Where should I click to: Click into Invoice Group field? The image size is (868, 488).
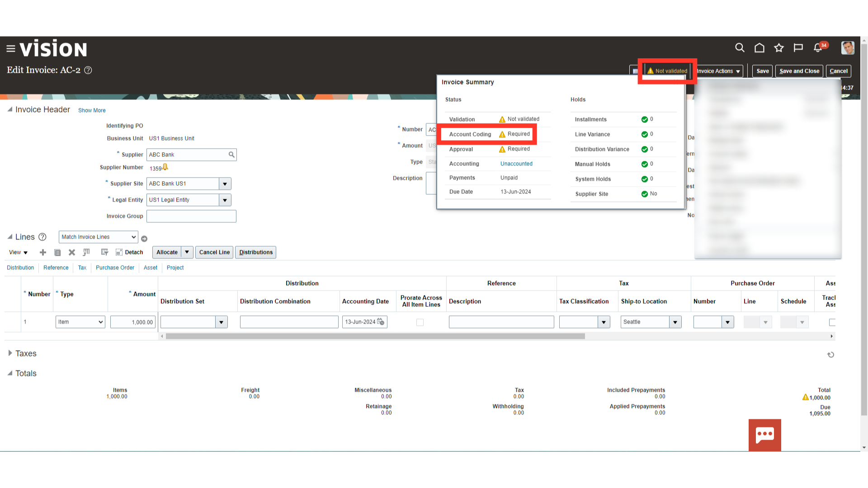point(191,216)
